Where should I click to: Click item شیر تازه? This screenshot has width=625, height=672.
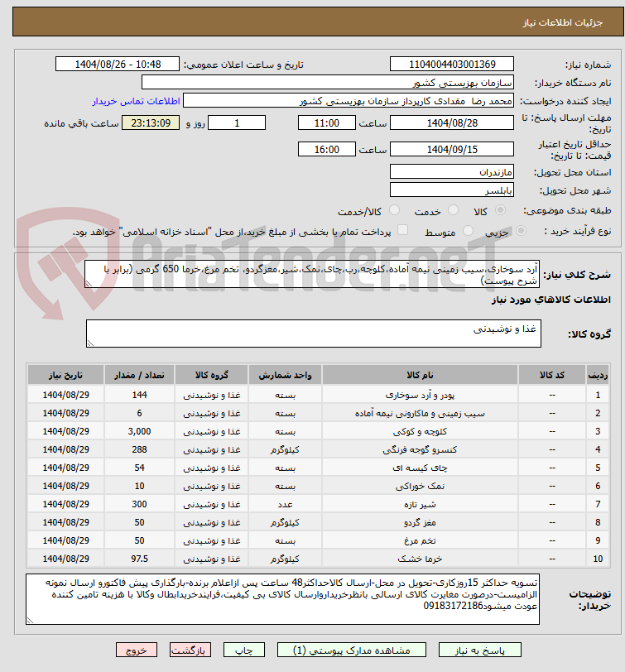pos(420,505)
